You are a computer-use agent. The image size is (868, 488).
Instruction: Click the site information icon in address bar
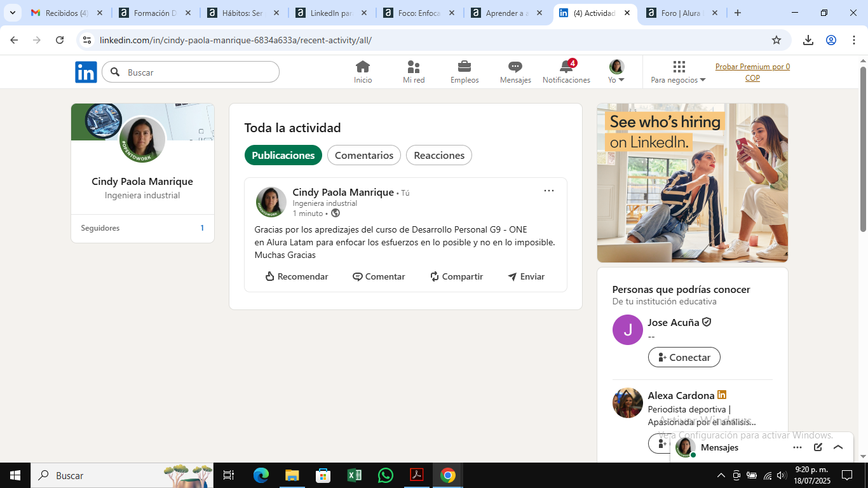tap(87, 40)
